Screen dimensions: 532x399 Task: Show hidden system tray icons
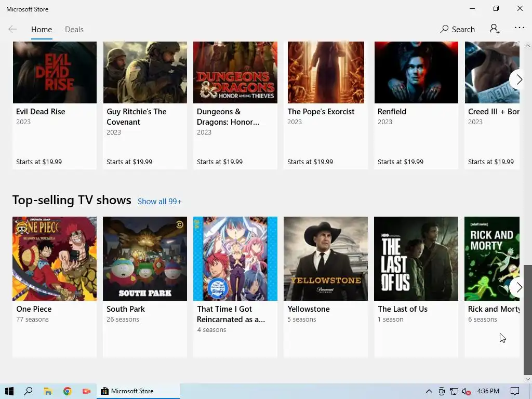click(429, 391)
